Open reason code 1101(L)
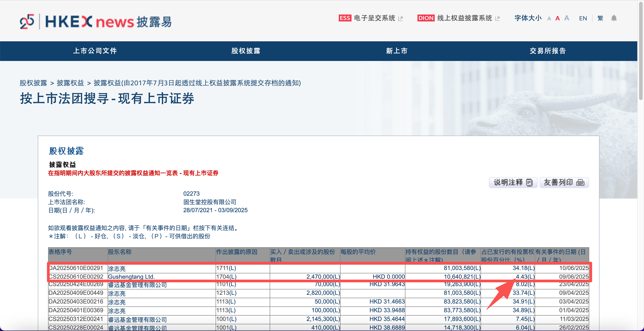The height and width of the screenshot is (331, 644). pyautogui.click(x=226, y=284)
